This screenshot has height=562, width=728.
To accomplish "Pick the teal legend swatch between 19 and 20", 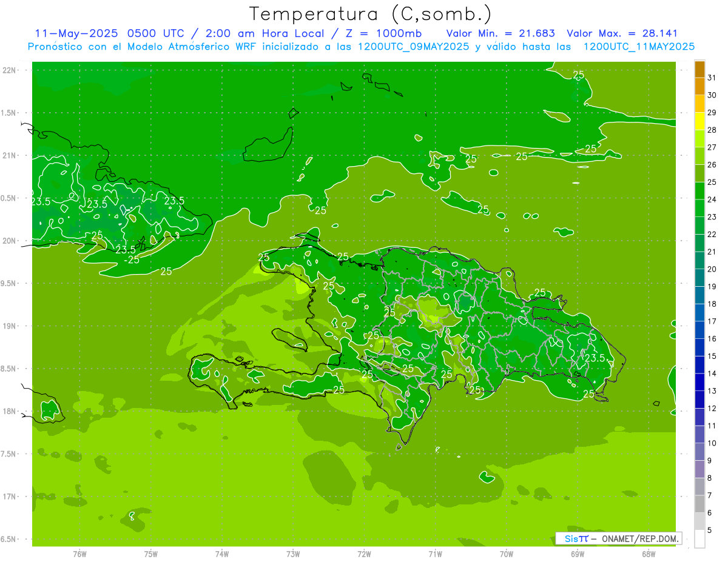I will tap(699, 278).
